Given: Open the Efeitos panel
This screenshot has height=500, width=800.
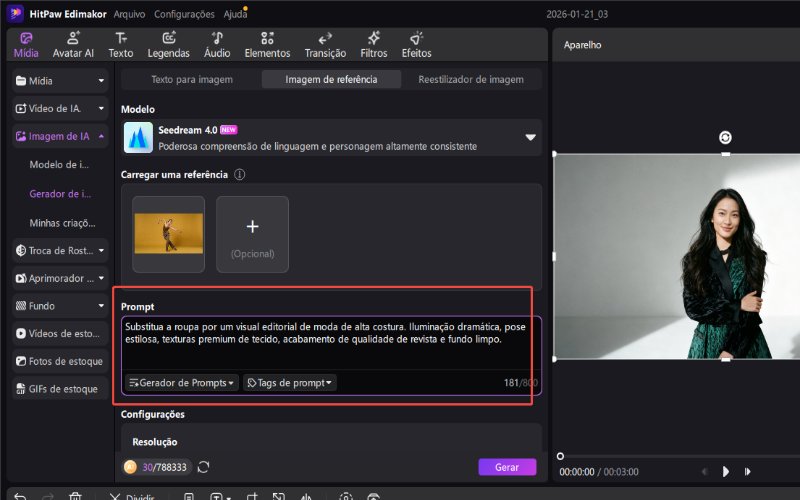Looking at the screenshot, I should coord(416,45).
